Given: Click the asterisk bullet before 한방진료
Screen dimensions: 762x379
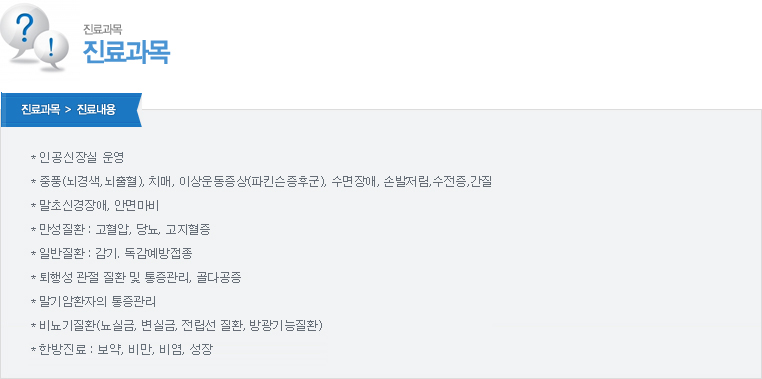Looking at the screenshot, I should 33,350.
